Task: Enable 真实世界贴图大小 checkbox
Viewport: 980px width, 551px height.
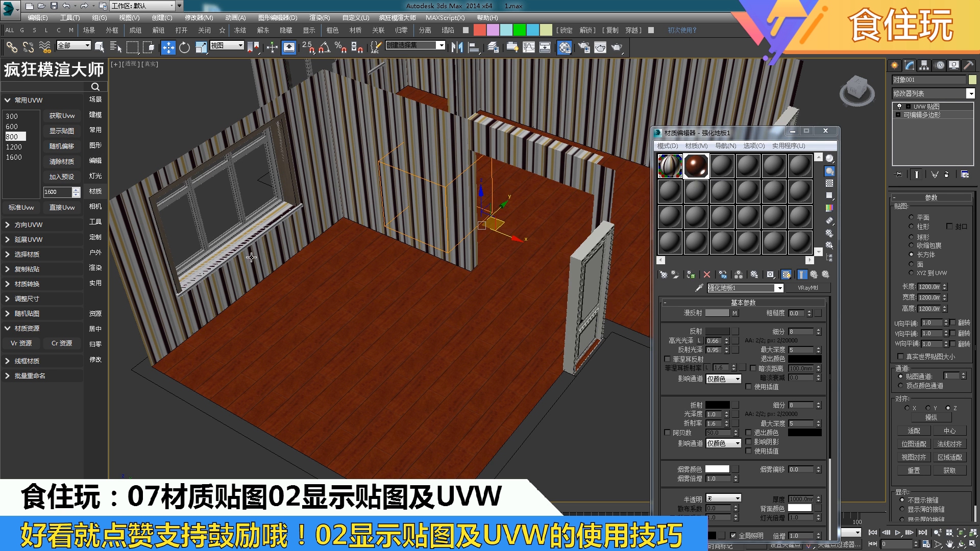Action: (x=900, y=357)
